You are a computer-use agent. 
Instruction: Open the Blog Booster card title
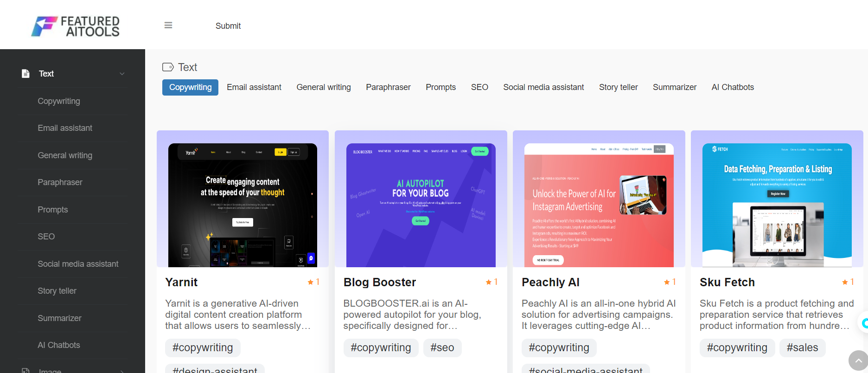pos(379,282)
